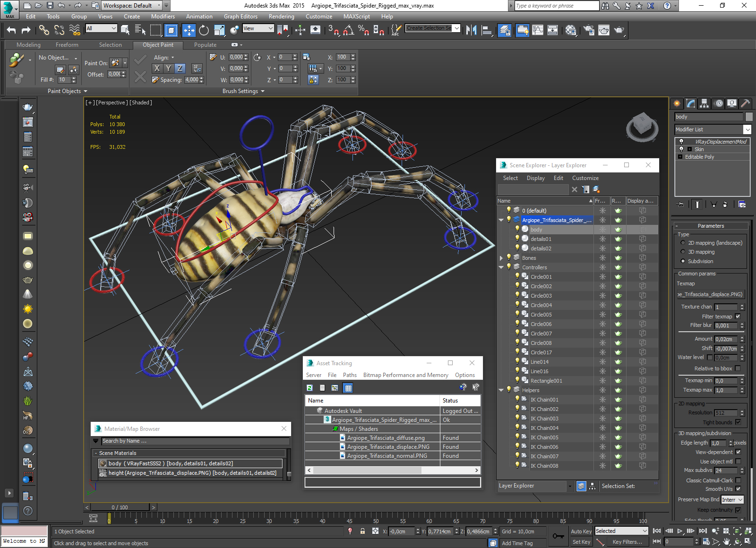Viewport: 756px width, 548px height.
Task: Open the Workspace: Default dropdown
Action: [x=132, y=6]
